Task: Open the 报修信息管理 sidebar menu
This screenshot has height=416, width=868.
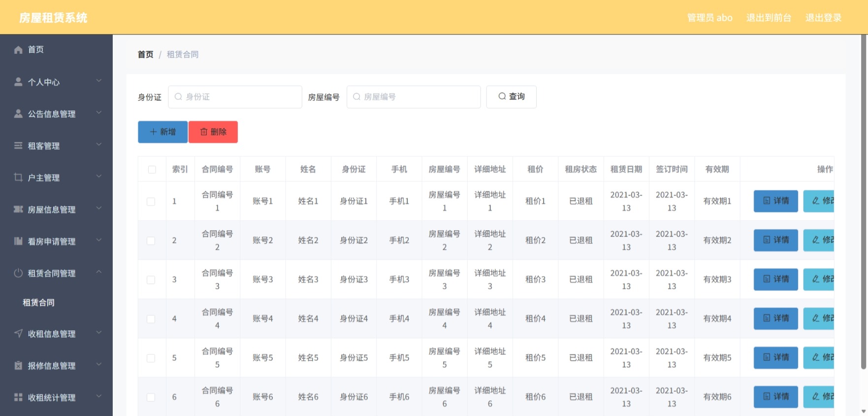Action: [56, 366]
